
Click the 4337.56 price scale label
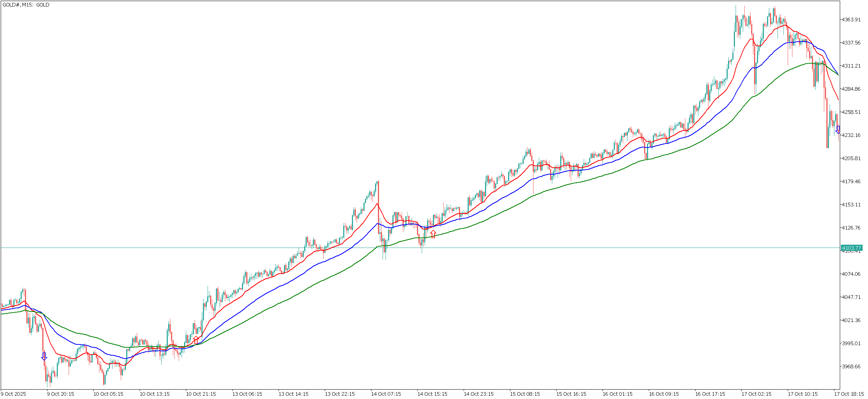coord(851,43)
